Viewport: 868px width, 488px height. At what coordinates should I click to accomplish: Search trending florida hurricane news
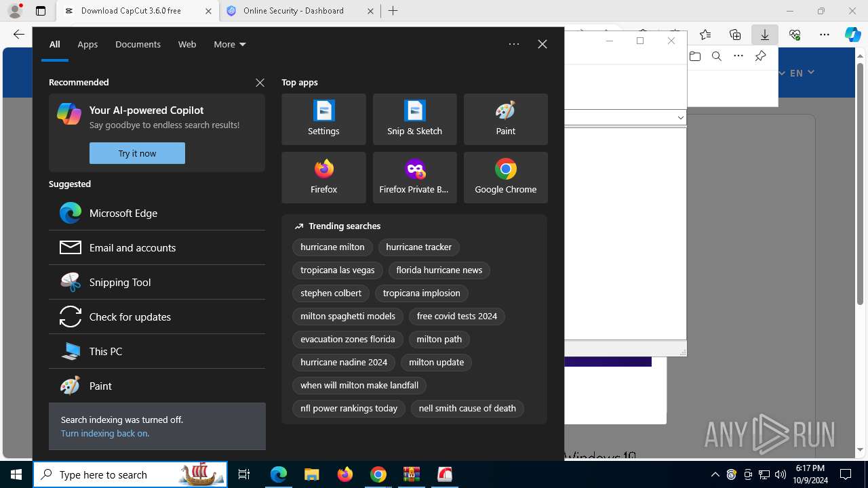439,270
